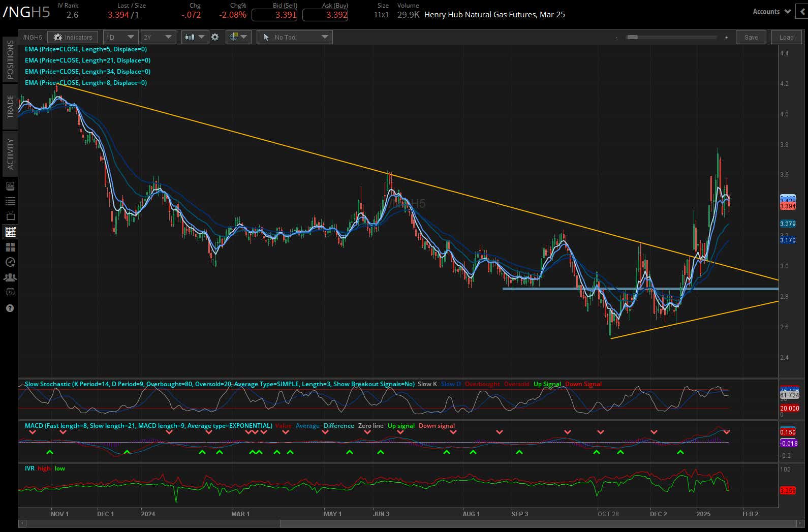Open the calendar sidebar icon

tap(10, 292)
